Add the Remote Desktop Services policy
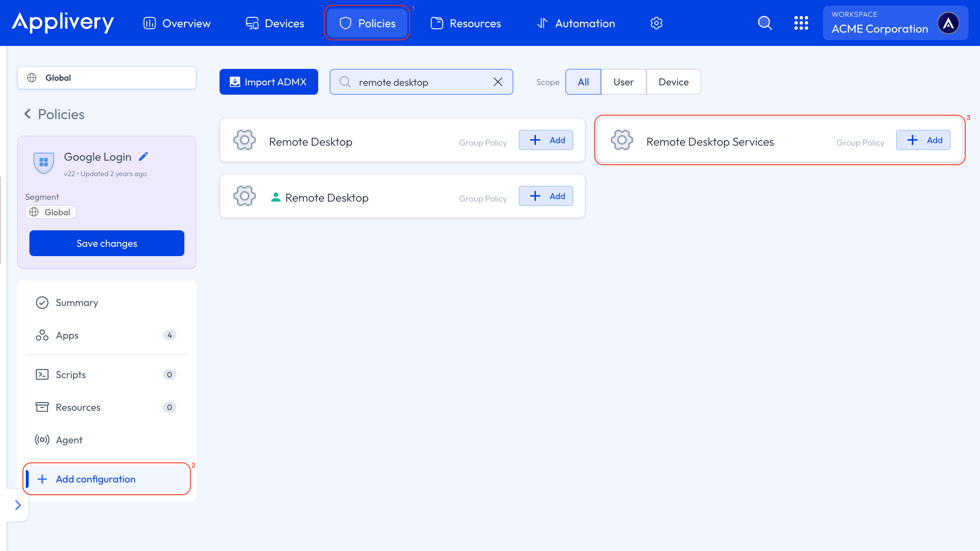Viewport: 980px width, 551px height. 923,140
